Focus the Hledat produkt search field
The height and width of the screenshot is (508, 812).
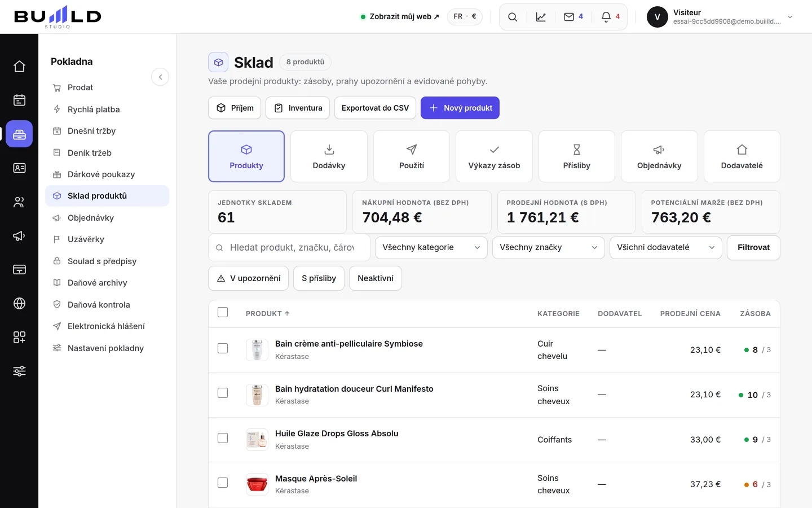click(x=289, y=248)
